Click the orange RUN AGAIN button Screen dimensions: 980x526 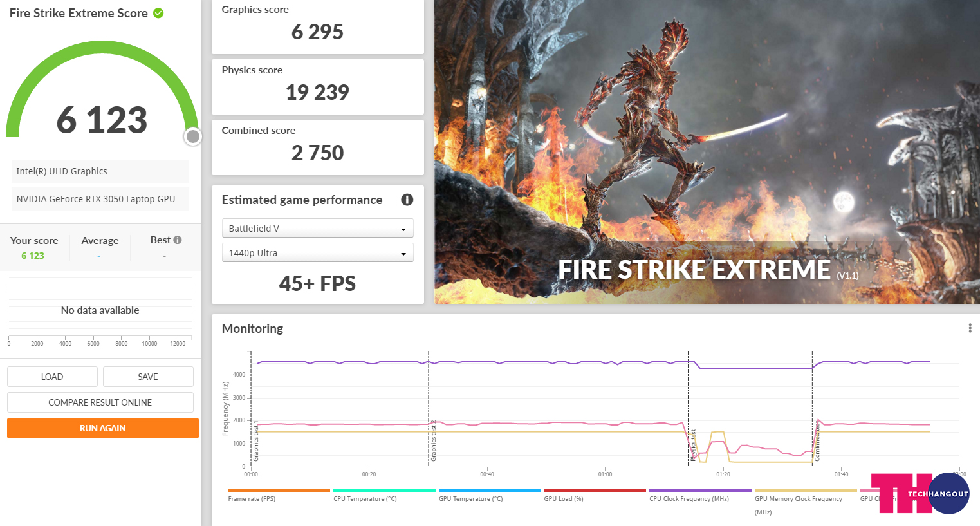(103, 428)
